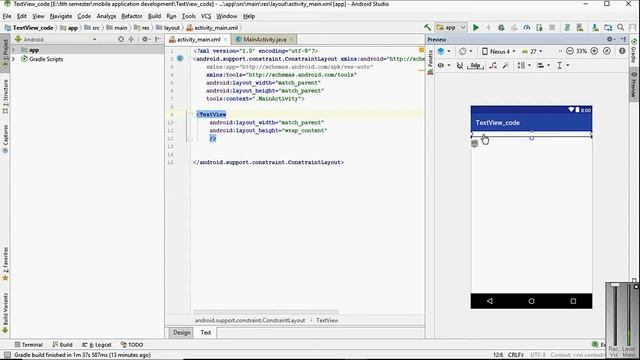Click TextView in bottom editor breadcrumb
This screenshot has width=640, height=360.
click(327, 320)
